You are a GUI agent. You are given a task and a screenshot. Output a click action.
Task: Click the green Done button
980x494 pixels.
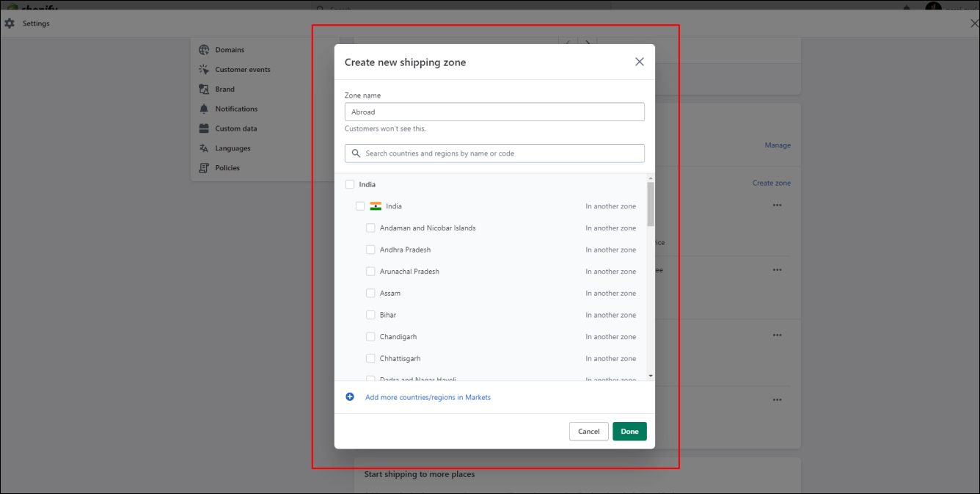click(629, 432)
